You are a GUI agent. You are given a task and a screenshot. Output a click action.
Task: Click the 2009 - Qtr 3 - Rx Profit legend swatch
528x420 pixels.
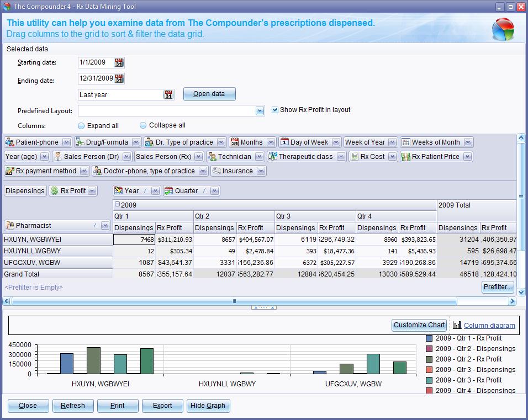[429, 380]
